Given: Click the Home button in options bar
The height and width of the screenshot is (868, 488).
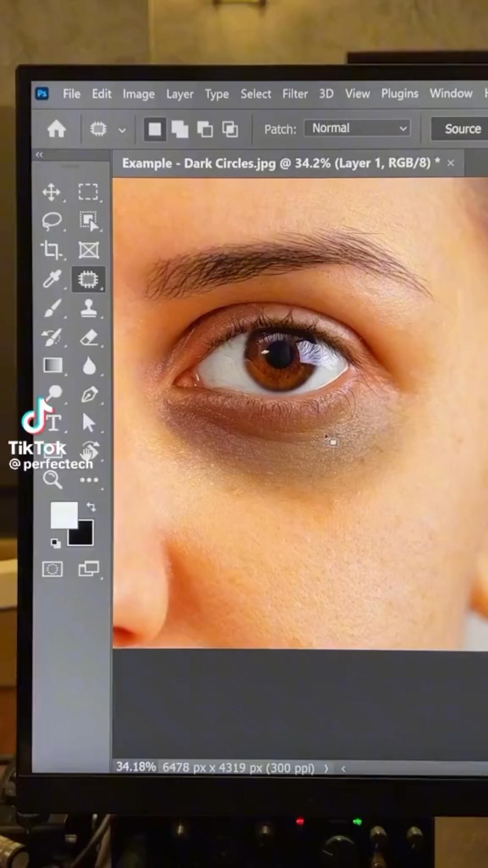Looking at the screenshot, I should tap(56, 129).
